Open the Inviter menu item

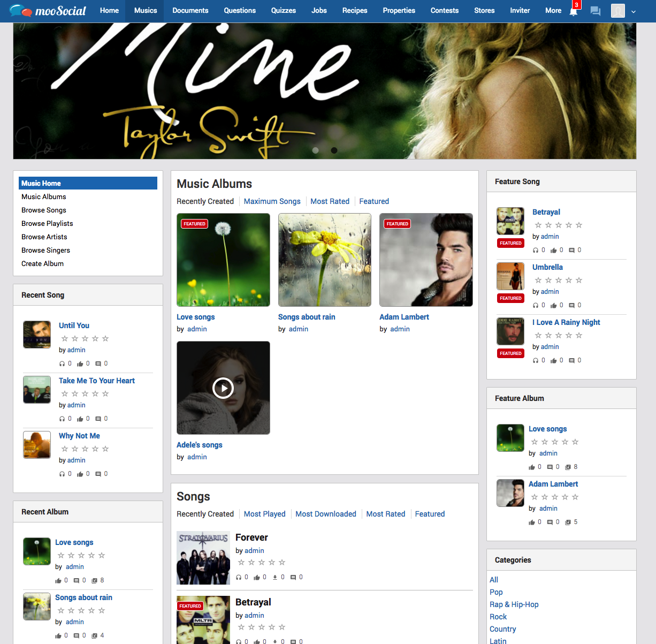(520, 11)
